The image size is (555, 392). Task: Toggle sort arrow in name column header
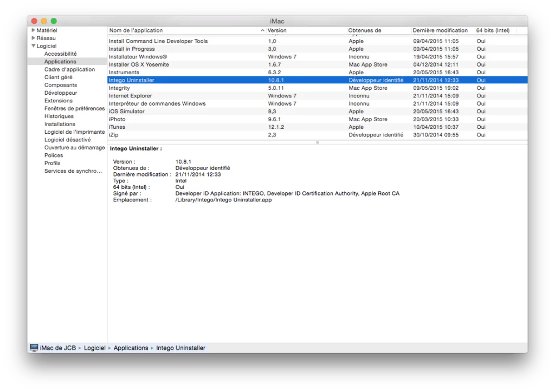pos(262,30)
